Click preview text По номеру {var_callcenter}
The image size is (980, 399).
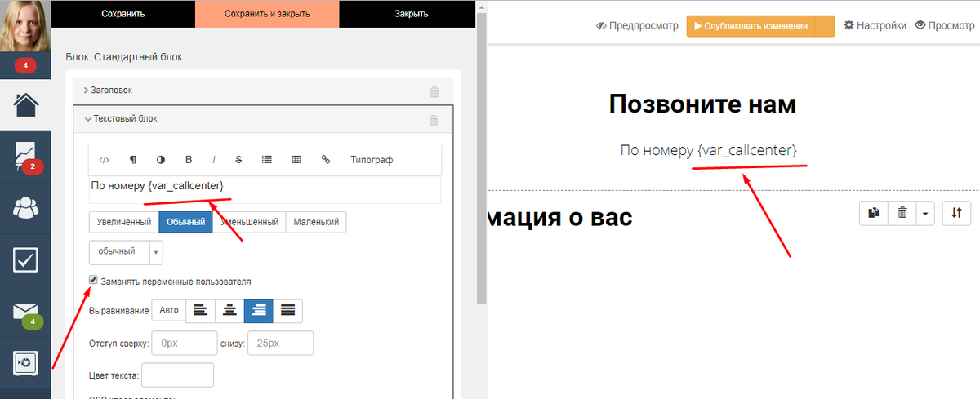[x=708, y=150]
